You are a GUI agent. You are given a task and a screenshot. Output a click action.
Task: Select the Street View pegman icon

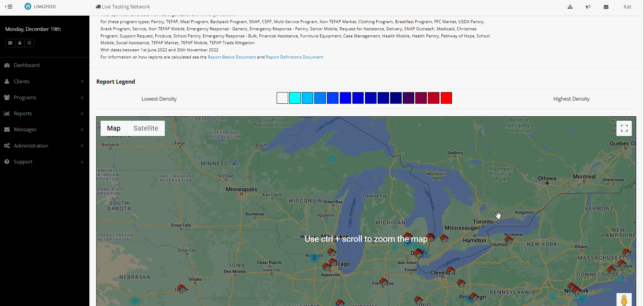click(624, 300)
